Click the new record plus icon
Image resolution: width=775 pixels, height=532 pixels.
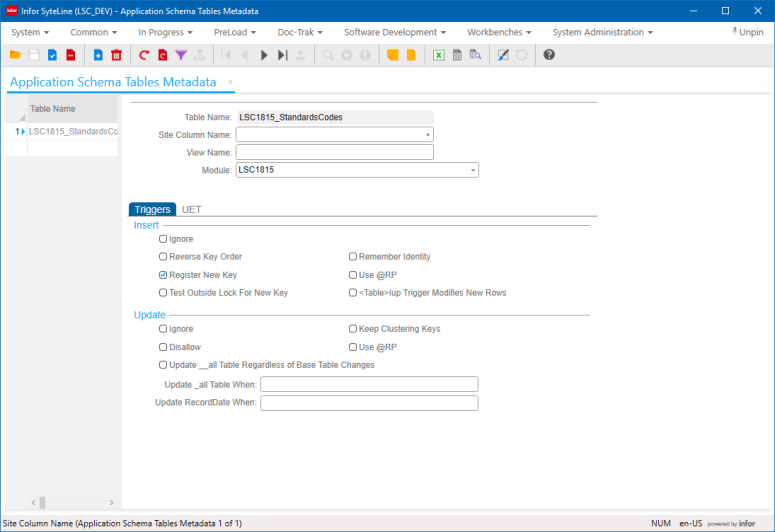click(x=98, y=55)
